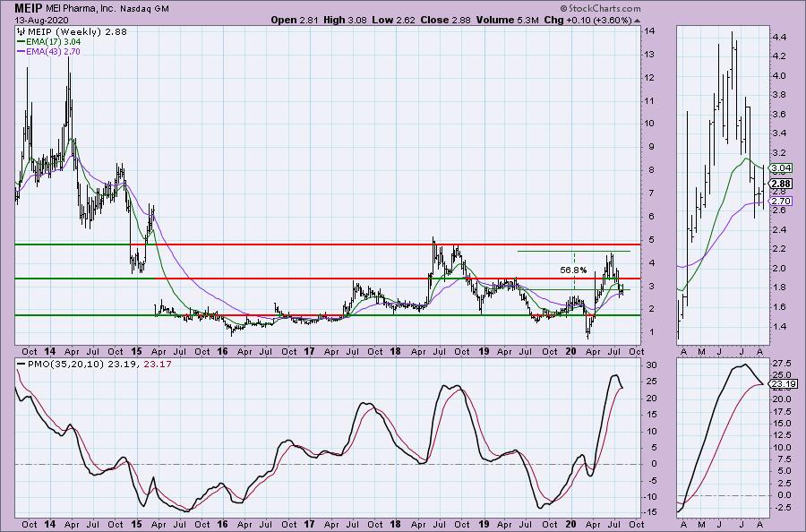Click the 2.70 EMA price tag in the zoom panel
The height and width of the screenshot is (532, 806).
tap(781, 201)
